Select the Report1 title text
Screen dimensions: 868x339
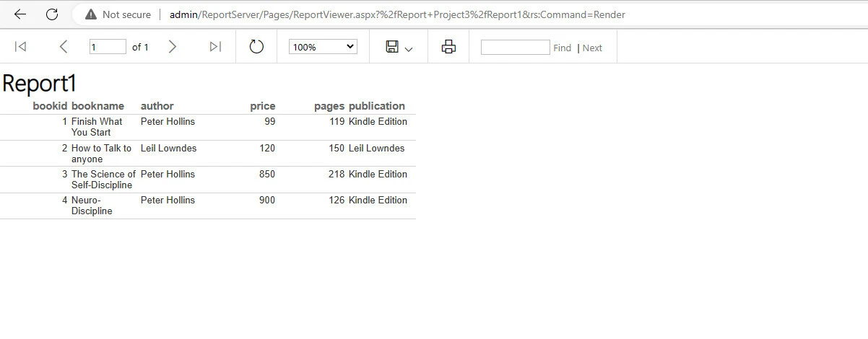point(39,83)
